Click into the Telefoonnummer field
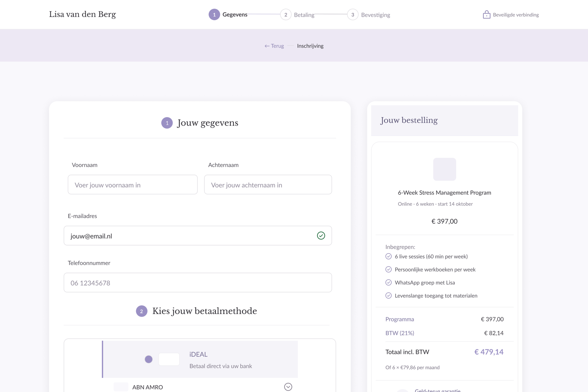This screenshot has height=392, width=588. pyautogui.click(x=198, y=282)
